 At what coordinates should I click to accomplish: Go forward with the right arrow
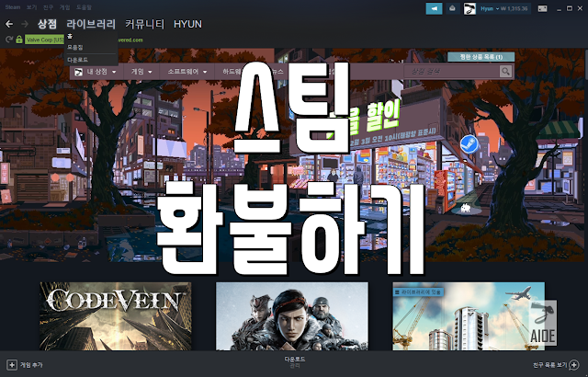tap(25, 24)
